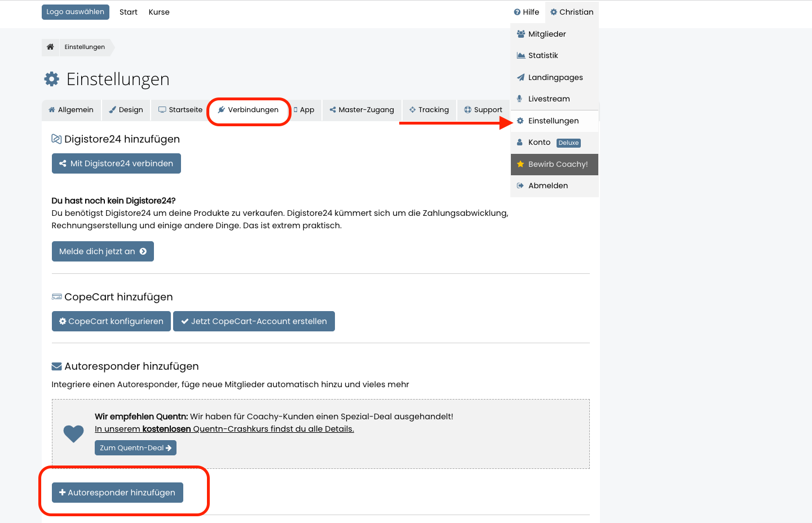Viewport: 812px width, 523px height.
Task: Open the Hilfe help menu
Action: [x=527, y=12]
